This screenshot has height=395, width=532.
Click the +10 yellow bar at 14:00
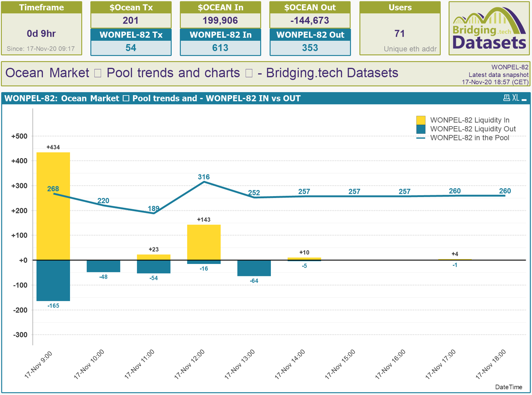coord(304,259)
